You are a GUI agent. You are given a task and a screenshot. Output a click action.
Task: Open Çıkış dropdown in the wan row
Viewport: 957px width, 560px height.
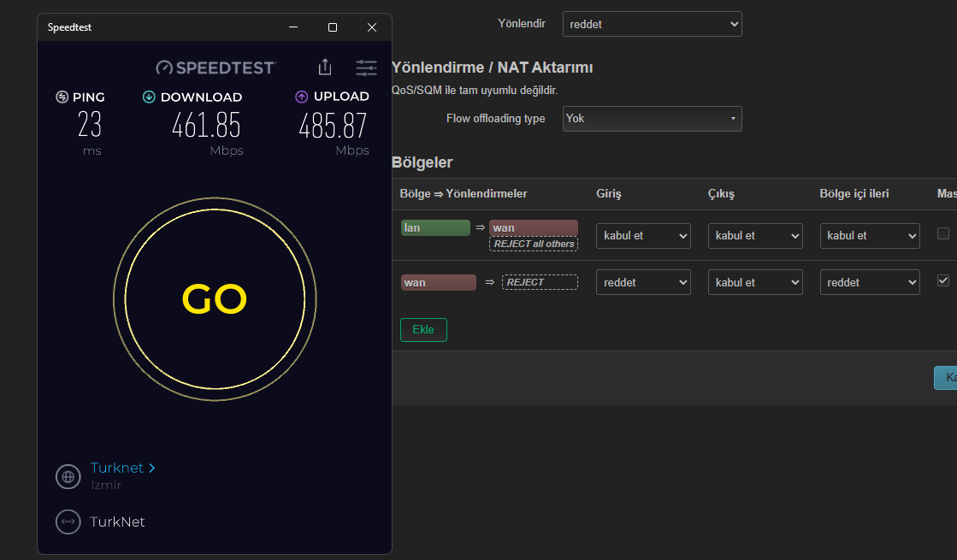tap(755, 282)
